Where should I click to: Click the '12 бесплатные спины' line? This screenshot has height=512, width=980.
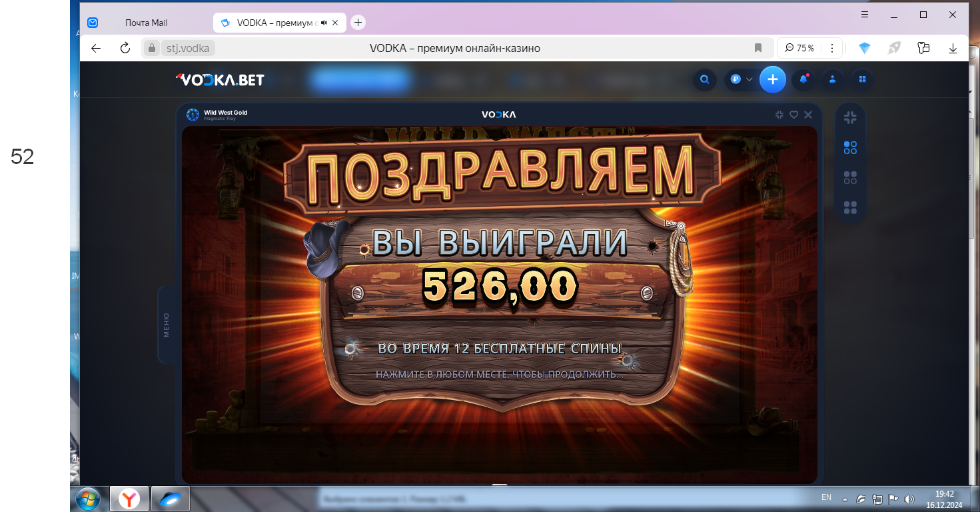tap(500, 349)
